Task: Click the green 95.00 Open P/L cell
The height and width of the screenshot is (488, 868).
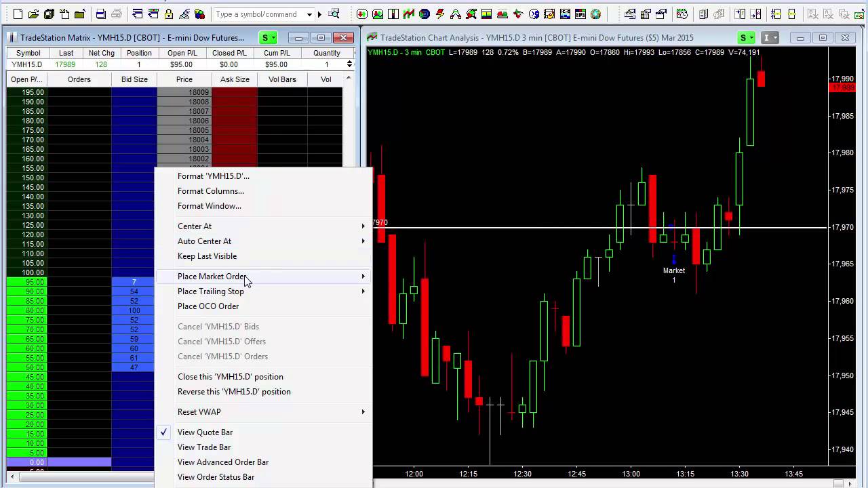Action: click(x=26, y=282)
